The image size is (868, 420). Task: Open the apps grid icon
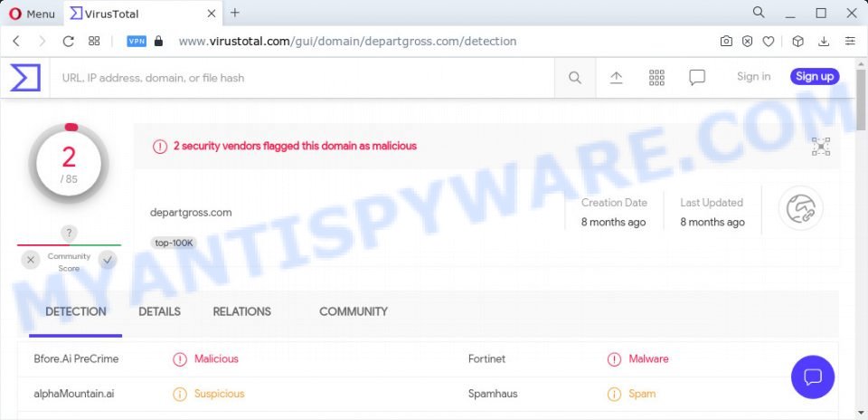pyautogui.click(x=656, y=78)
